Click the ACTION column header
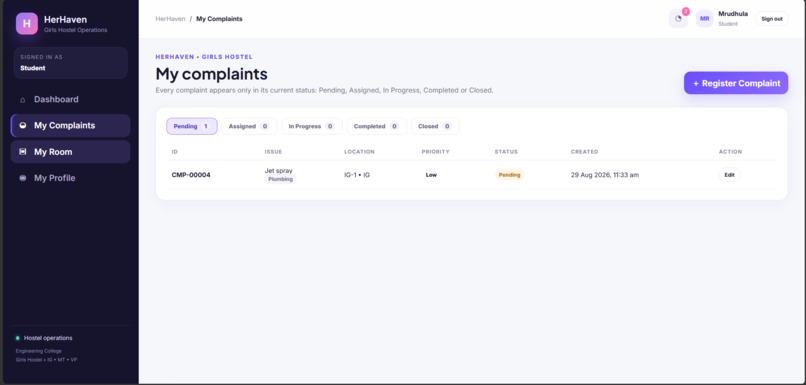The width and height of the screenshot is (806, 385). click(730, 152)
